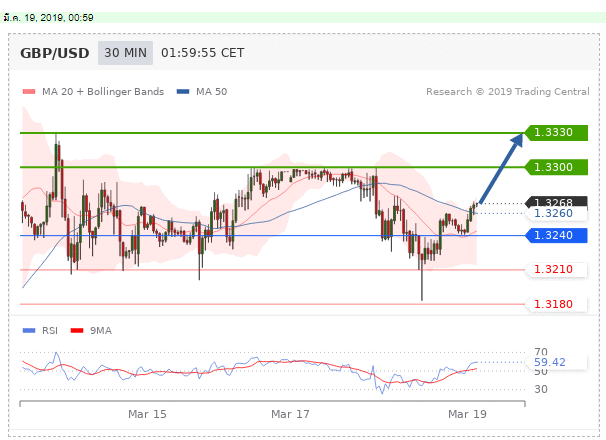Click the 9MA legend label

[101, 331]
